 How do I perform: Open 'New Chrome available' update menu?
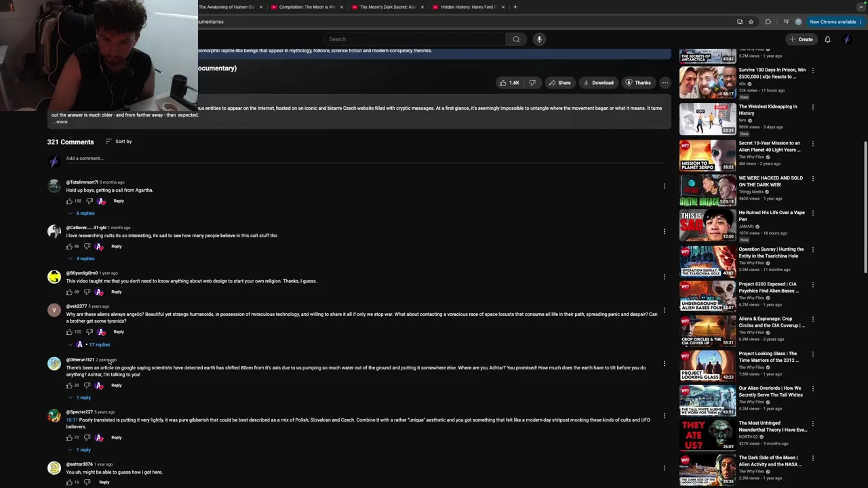click(837, 22)
